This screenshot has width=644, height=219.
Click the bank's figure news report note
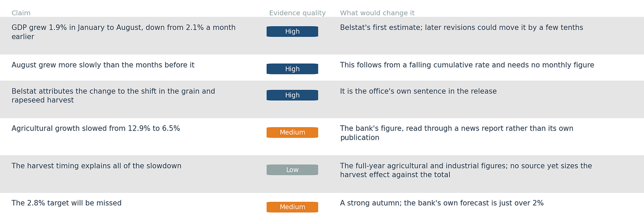pos(456,133)
